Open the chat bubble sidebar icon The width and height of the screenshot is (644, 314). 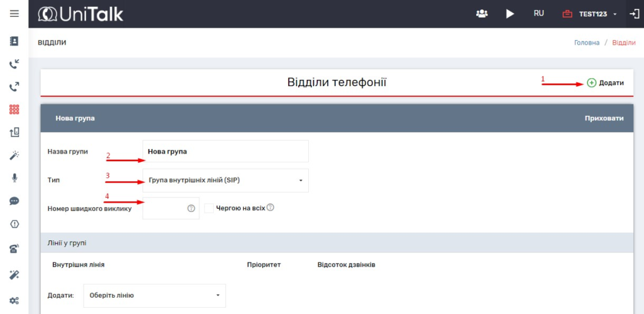(14, 201)
